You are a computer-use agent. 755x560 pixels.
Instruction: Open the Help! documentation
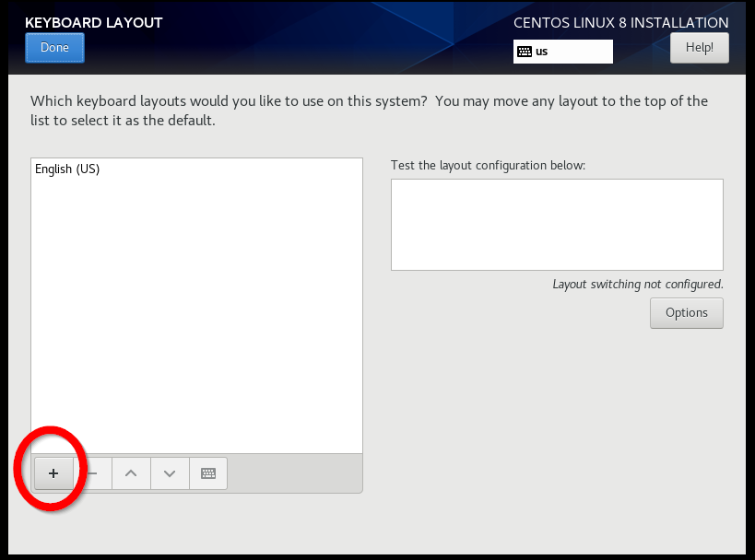click(699, 48)
